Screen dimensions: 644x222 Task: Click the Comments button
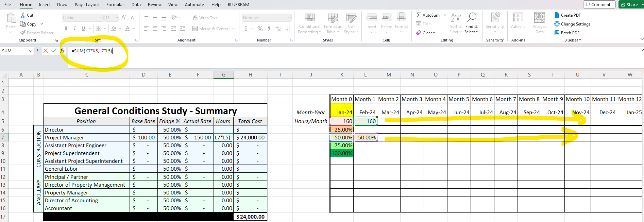point(599,4)
